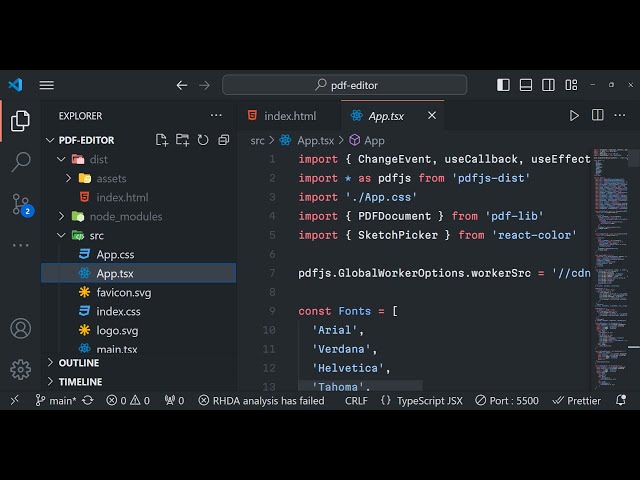Click the pdf-editor search box

(345, 85)
